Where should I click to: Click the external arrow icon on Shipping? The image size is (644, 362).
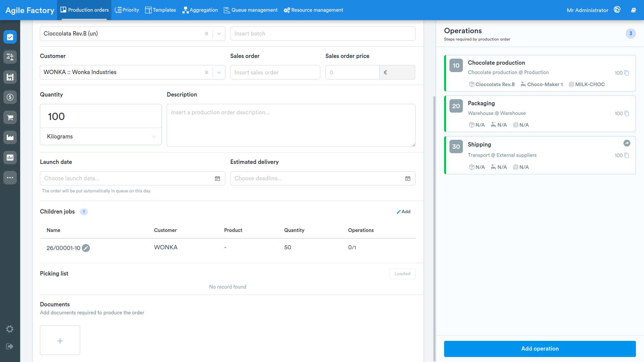pyautogui.click(x=627, y=143)
